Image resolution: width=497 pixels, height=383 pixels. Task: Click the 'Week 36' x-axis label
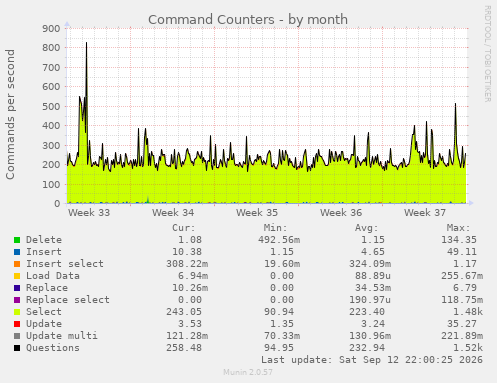pyautogui.click(x=341, y=213)
